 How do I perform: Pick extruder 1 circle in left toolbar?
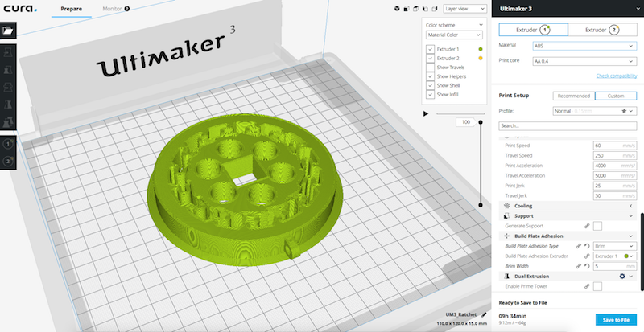click(x=8, y=144)
